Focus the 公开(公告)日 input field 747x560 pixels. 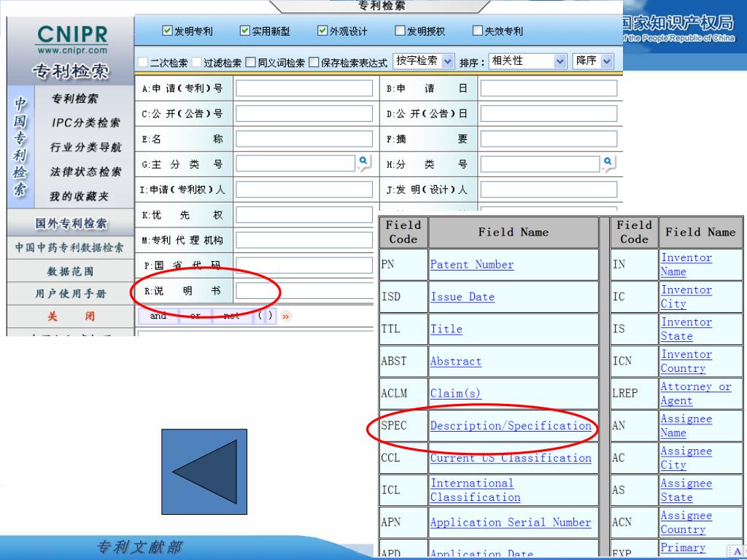549,113
